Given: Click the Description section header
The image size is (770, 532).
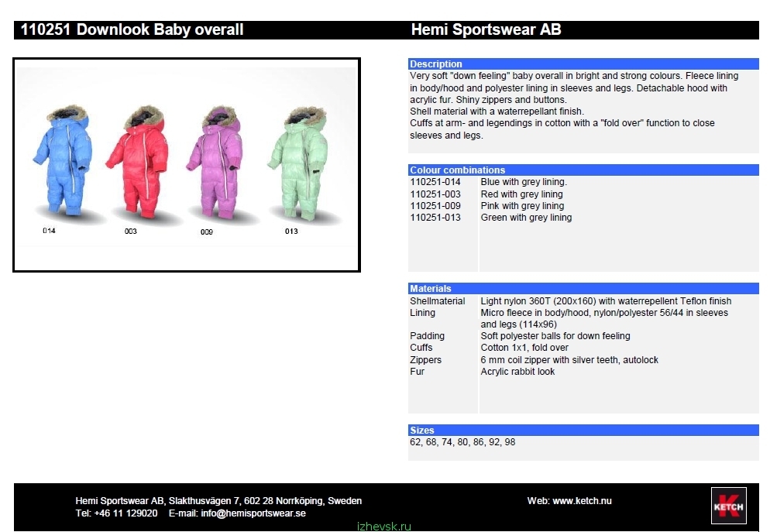Looking at the screenshot, I should [x=583, y=63].
